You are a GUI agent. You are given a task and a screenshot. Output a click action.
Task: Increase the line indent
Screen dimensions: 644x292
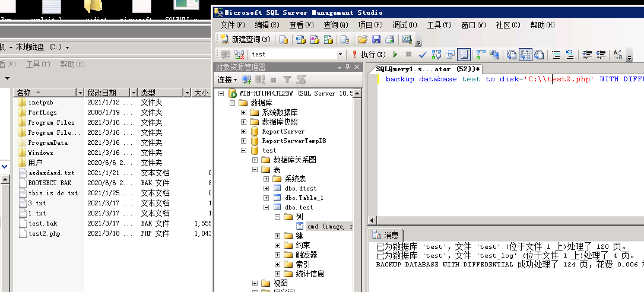[601, 54]
